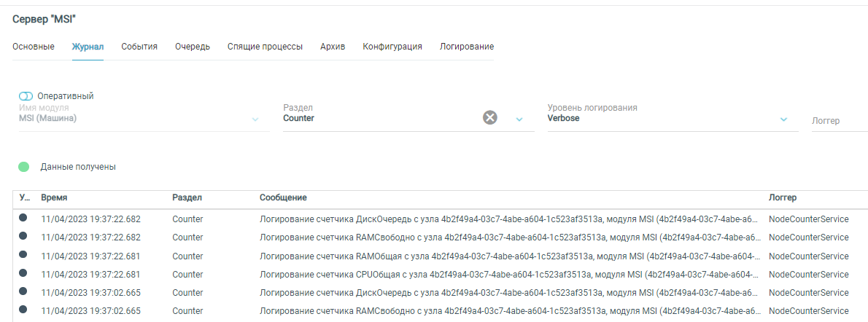This screenshot has height=322, width=868.
Task: Click the level dot icon in first log row
Action: click(23, 217)
